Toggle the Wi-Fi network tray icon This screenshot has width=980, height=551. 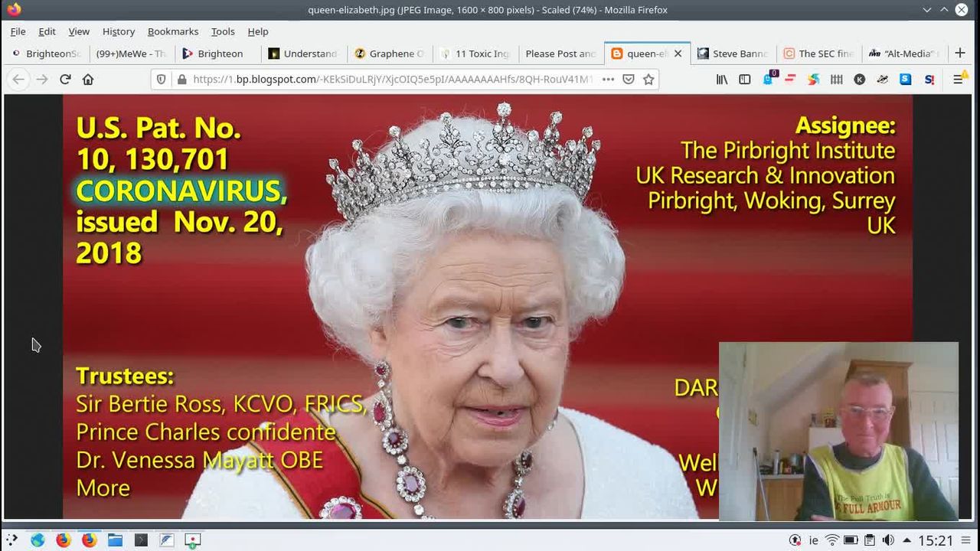point(832,540)
